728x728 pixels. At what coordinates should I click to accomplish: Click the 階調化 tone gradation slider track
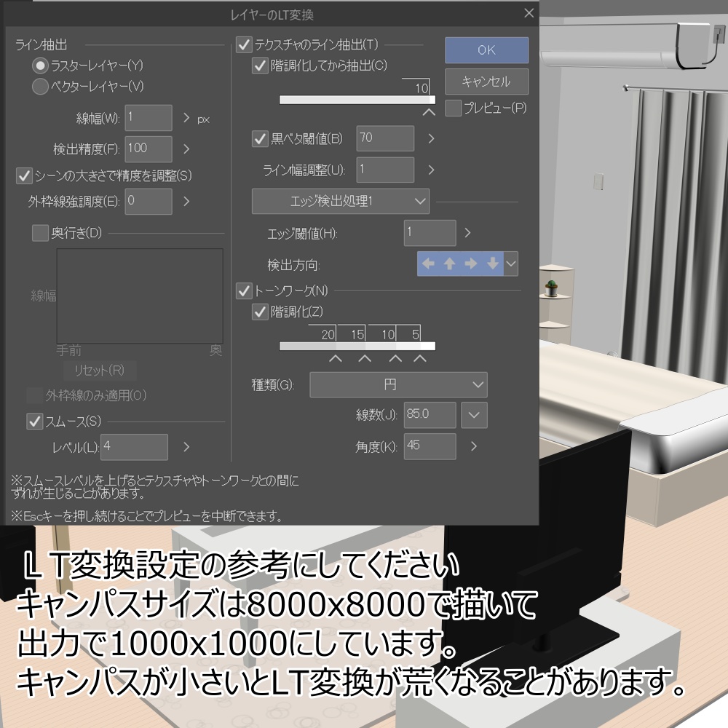(357, 346)
